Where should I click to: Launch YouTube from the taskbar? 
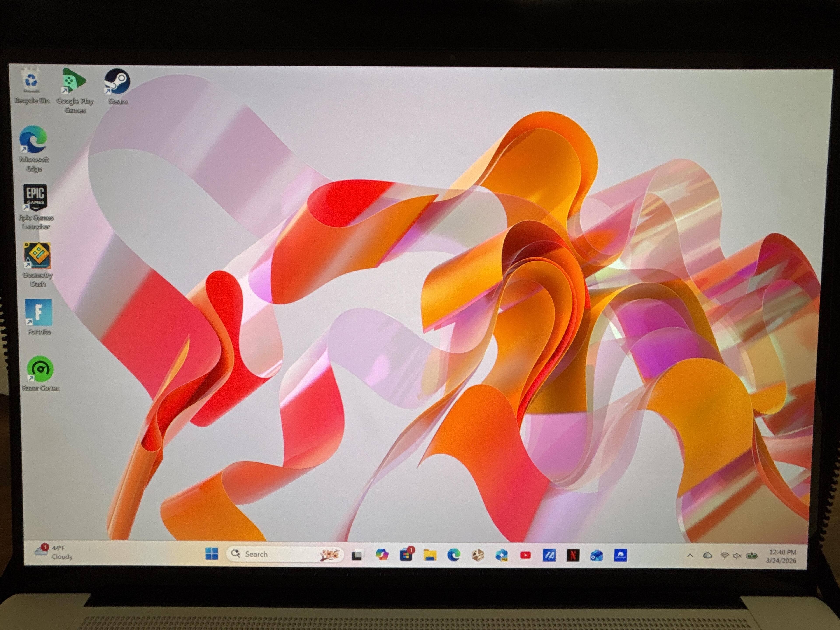pos(525,555)
